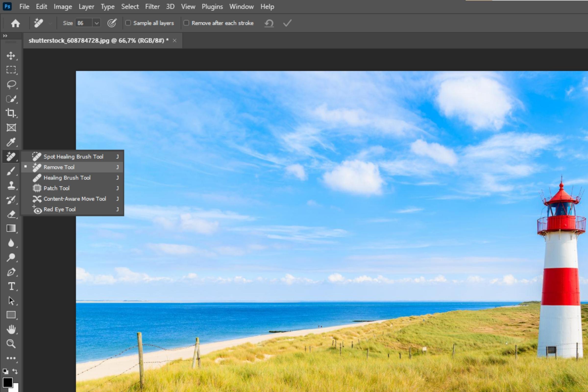The width and height of the screenshot is (588, 392).
Task: Select the Hand tool
Action: click(x=11, y=330)
